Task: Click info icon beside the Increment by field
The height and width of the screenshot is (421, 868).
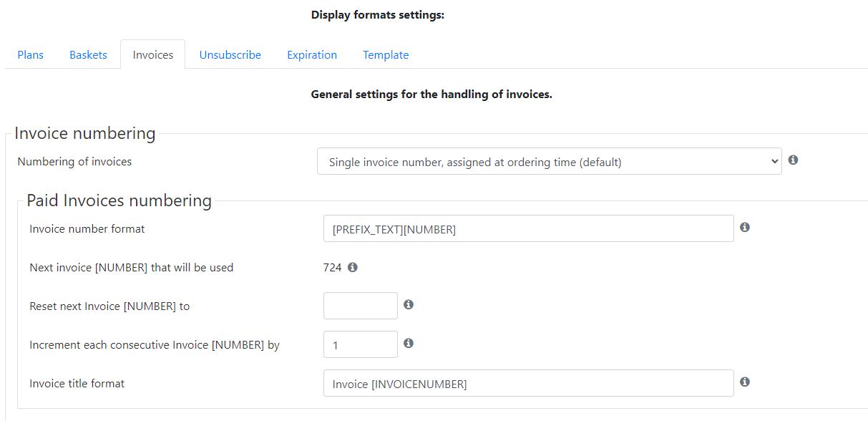Action: pyautogui.click(x=408, y=343)
